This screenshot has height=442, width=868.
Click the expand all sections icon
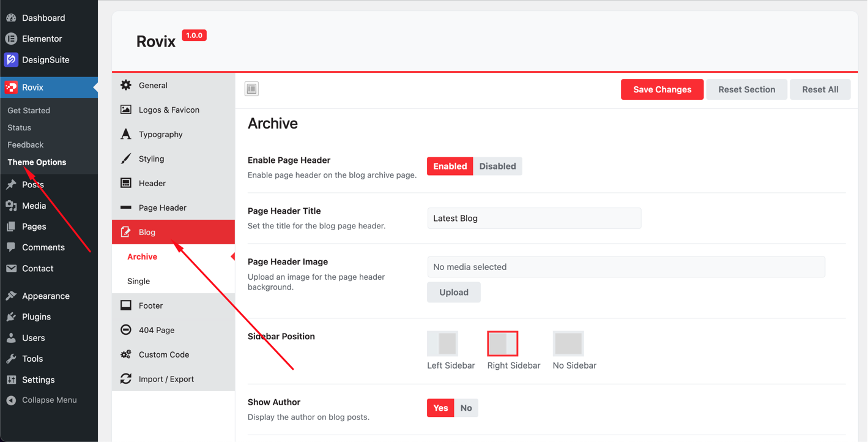(251, 89)
